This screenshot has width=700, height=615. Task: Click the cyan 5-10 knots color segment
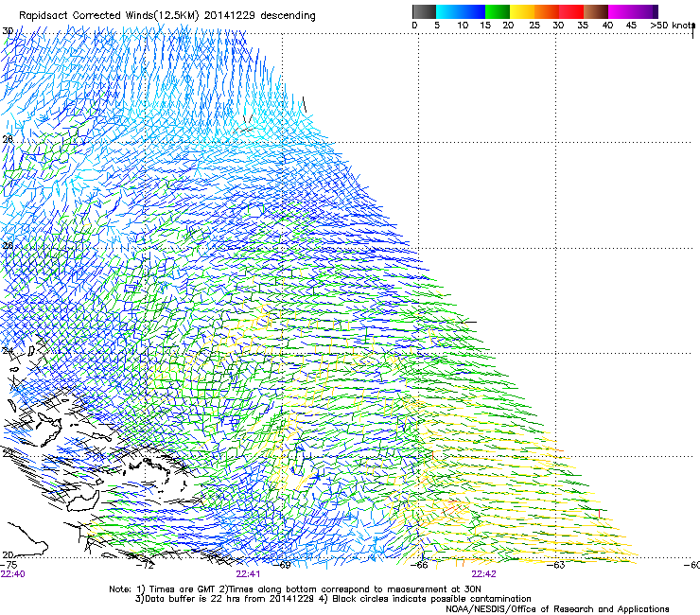pos(448,11)
